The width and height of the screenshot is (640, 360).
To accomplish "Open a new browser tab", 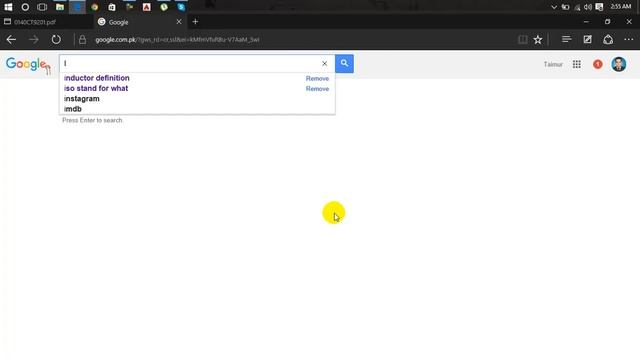I will [x=195, y=22].
